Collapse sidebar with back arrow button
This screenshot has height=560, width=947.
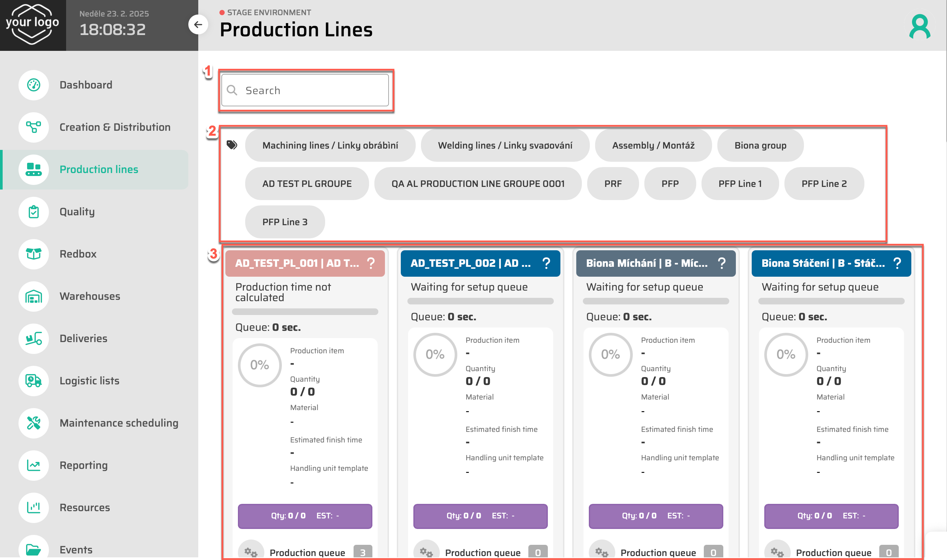coord(198,25)
